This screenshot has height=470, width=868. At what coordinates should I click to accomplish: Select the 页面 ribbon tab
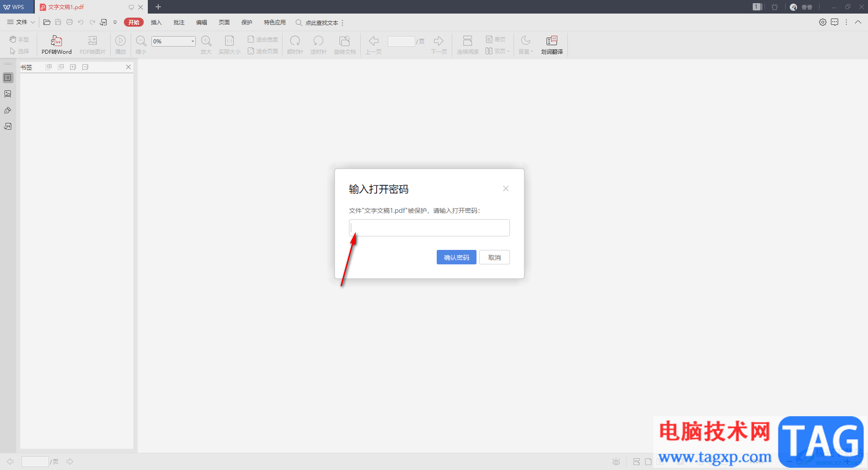click(x=224, y=22)
